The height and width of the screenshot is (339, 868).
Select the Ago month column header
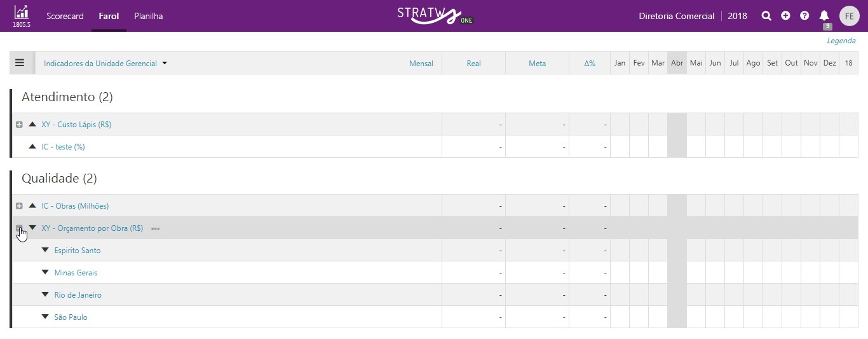[x=753, y=63]
